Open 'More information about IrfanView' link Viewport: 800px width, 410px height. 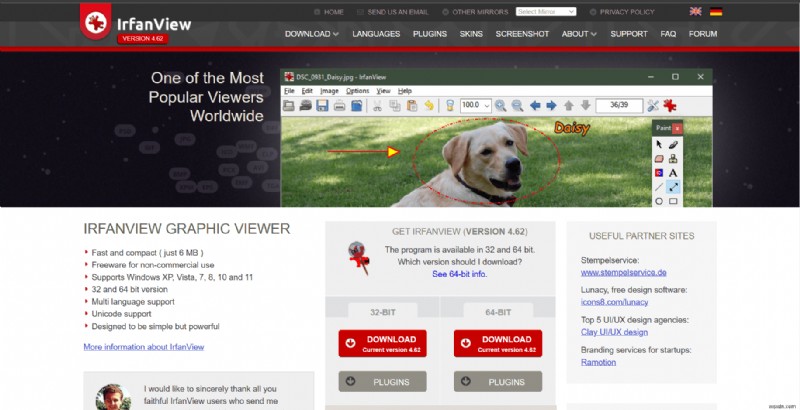144,347
